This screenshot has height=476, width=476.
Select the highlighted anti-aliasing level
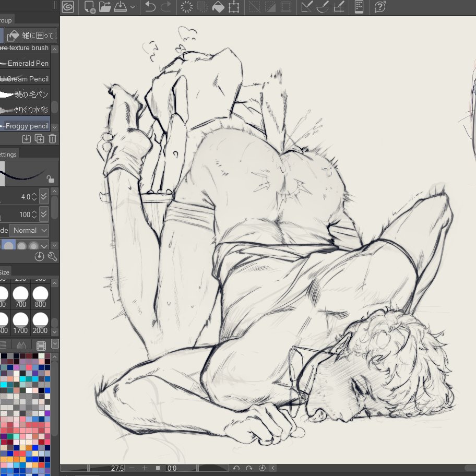coord(9,245)
